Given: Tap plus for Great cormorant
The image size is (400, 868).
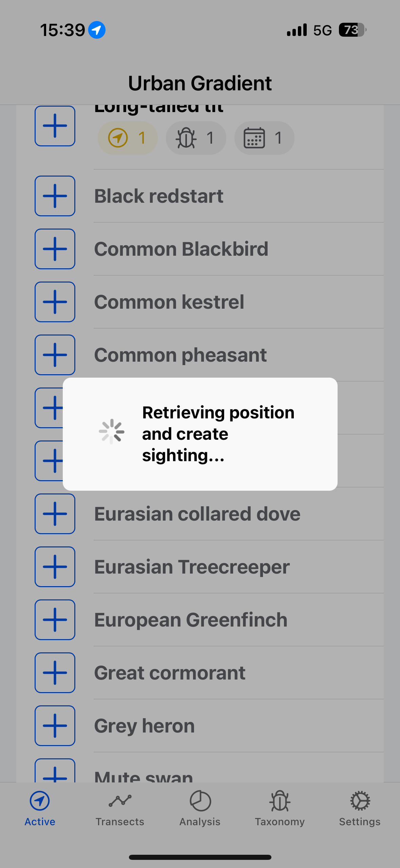Looking at the screenshot, I should point(55,673).
